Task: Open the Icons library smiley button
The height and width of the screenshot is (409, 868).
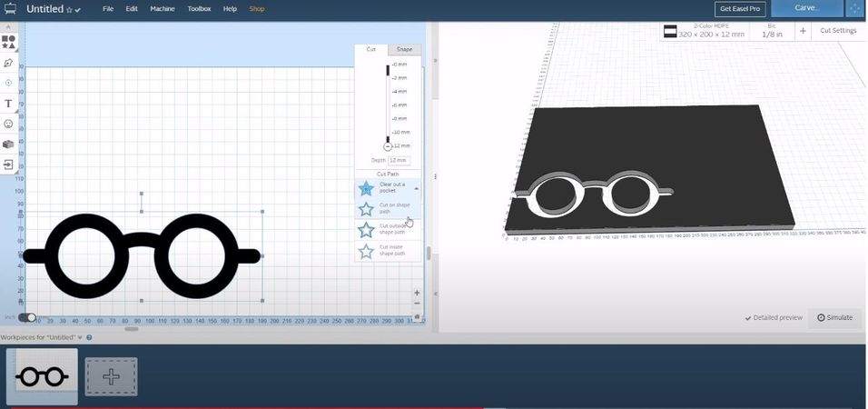Action: [x=8, y=124]
